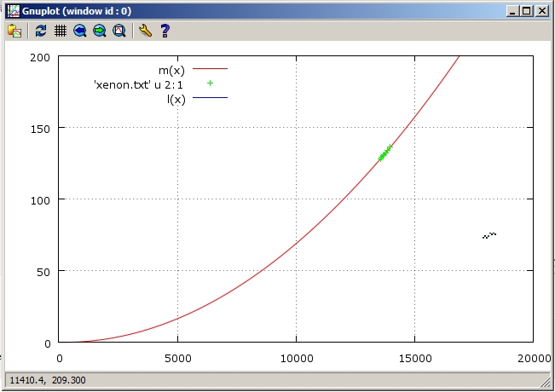
Task: Close the Gnuplot window
Action: (x=542, y=11)
